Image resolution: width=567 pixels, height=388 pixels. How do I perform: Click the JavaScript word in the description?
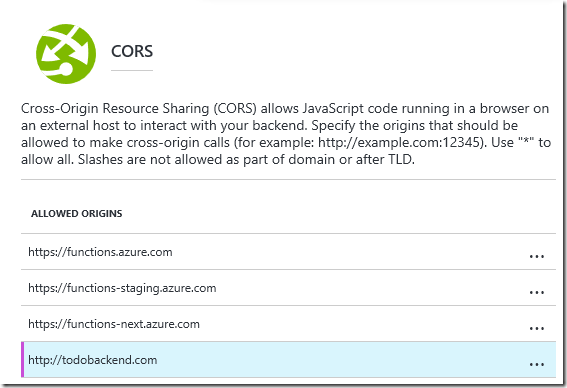click(x=333, y=109)
